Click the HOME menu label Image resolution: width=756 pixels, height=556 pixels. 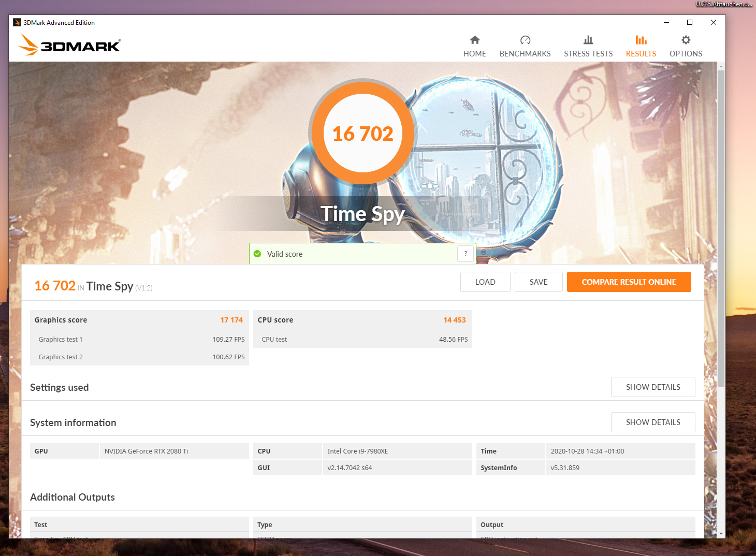click(475, 54)
